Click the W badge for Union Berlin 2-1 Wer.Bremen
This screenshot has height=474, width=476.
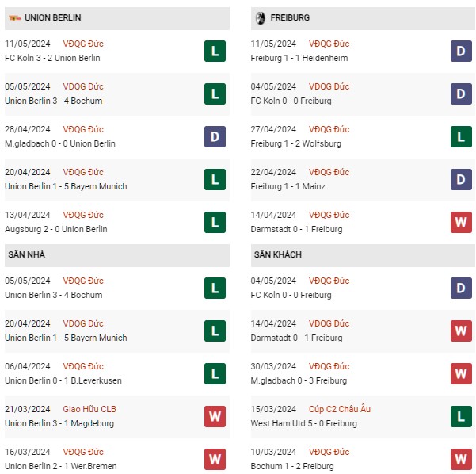pos(215,460)
